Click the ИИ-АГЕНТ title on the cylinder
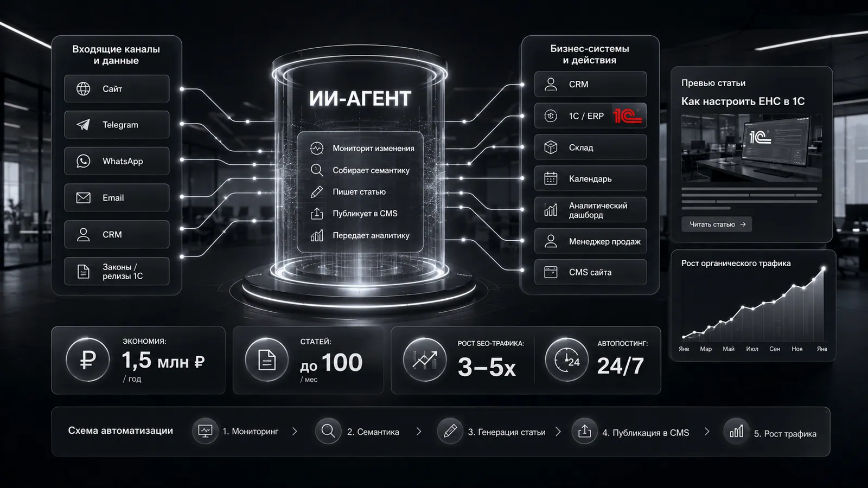Viewport: 868px width, 488px height. tap(360, 99)
